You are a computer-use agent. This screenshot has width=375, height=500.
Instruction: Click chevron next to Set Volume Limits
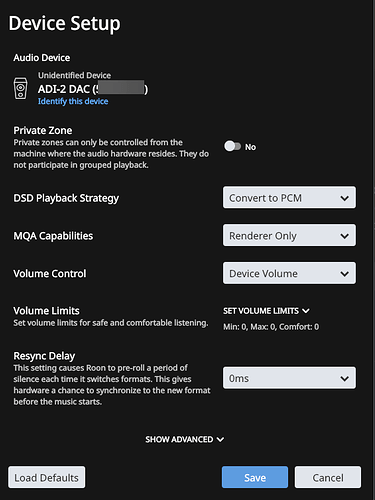[306, 311]
